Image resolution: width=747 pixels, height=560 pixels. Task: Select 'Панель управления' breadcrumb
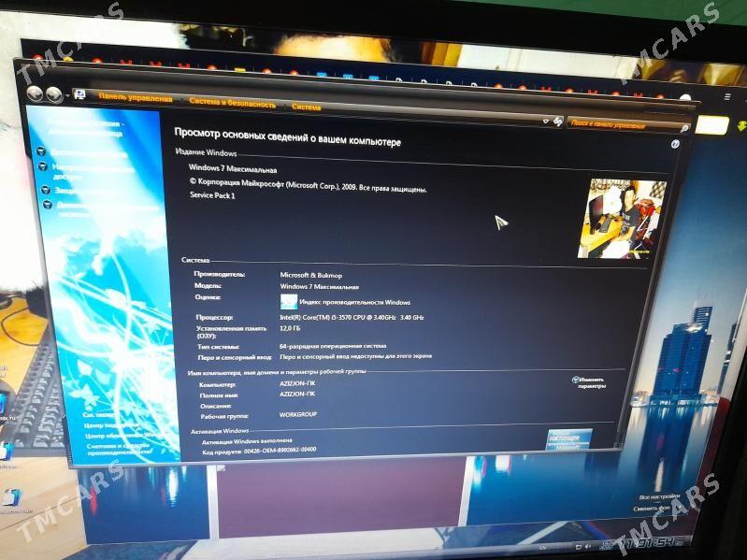pyautogui.click(x=136, y=99)
